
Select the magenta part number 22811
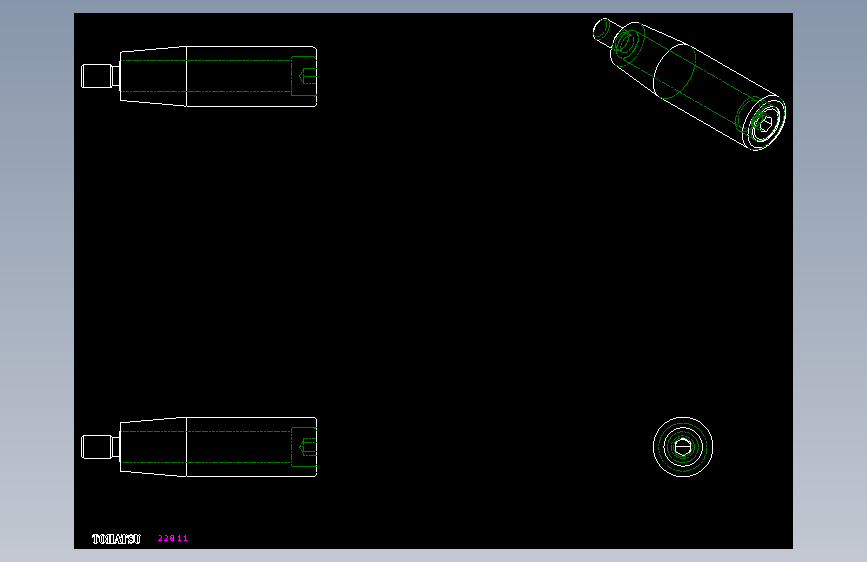tap(173, 538)
